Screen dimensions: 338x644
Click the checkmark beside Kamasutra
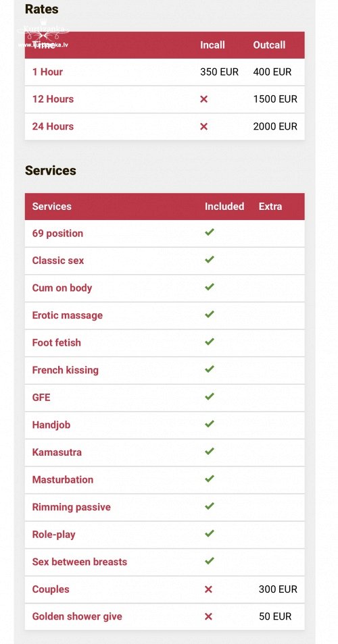click(x=210, y=452)
